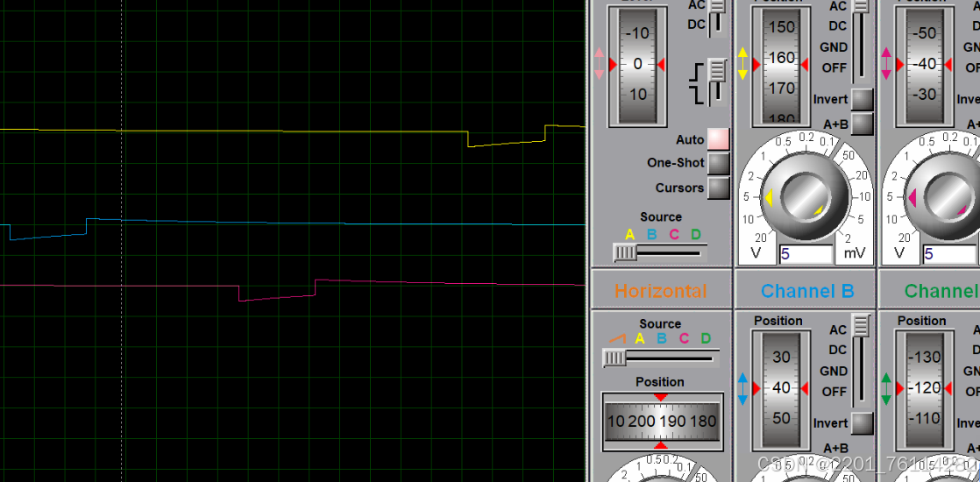Set trigger coupling slider handle near AC
The image size is (980, 482).
pos(717,5)
